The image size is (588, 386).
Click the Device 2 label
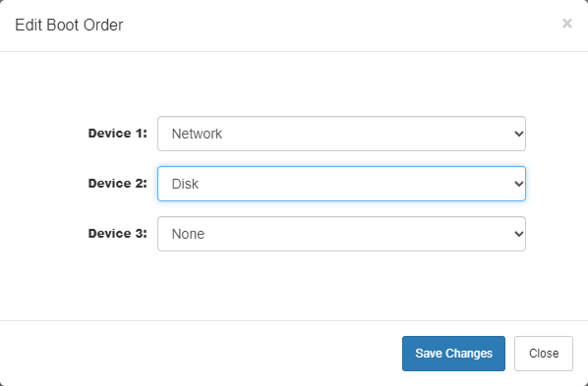(x=117, y=184)
